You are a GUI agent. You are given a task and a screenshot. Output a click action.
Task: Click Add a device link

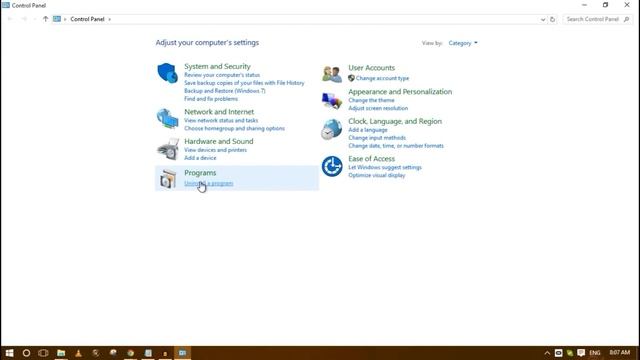coord(200,158)
